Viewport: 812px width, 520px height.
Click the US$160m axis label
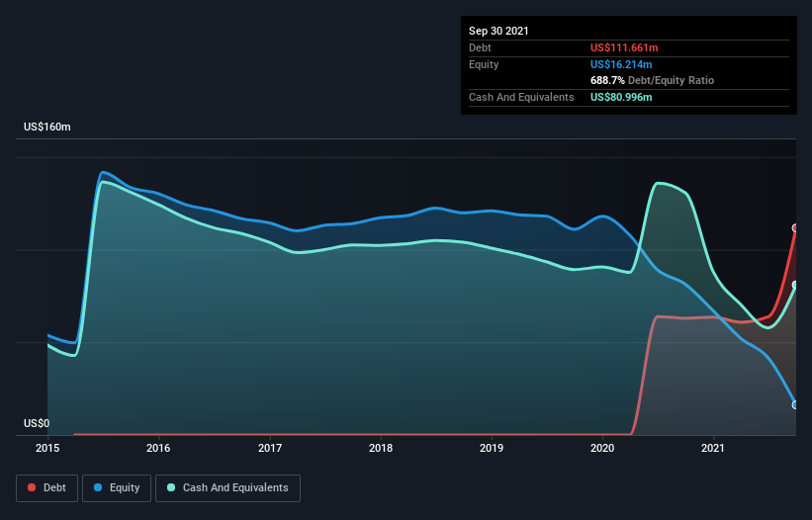click(x=47, y=127)
